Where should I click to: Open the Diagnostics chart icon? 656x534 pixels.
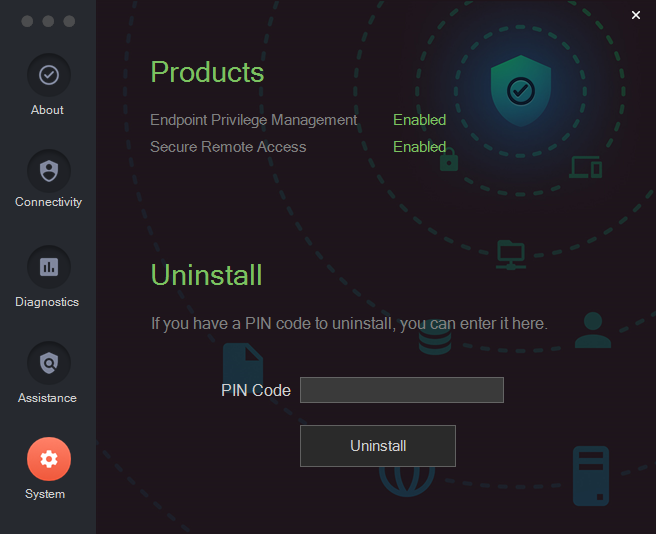(x=49, y=267)
